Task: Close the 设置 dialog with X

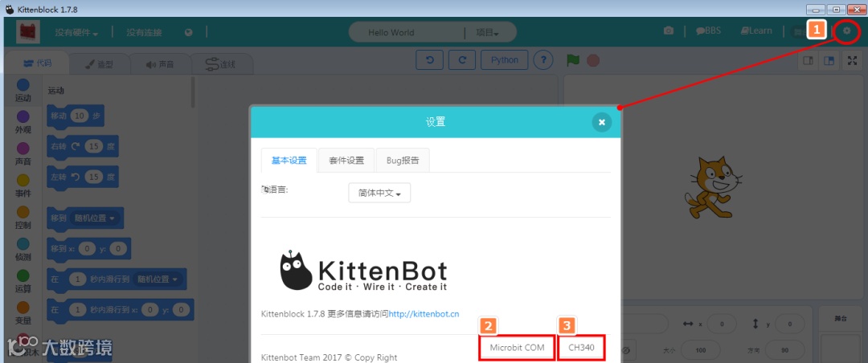Action: pyautogui.click(x=602, y=122)
